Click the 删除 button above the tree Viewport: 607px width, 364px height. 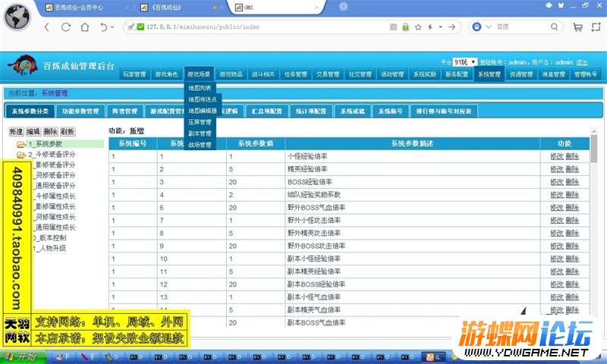coord(50,131)
